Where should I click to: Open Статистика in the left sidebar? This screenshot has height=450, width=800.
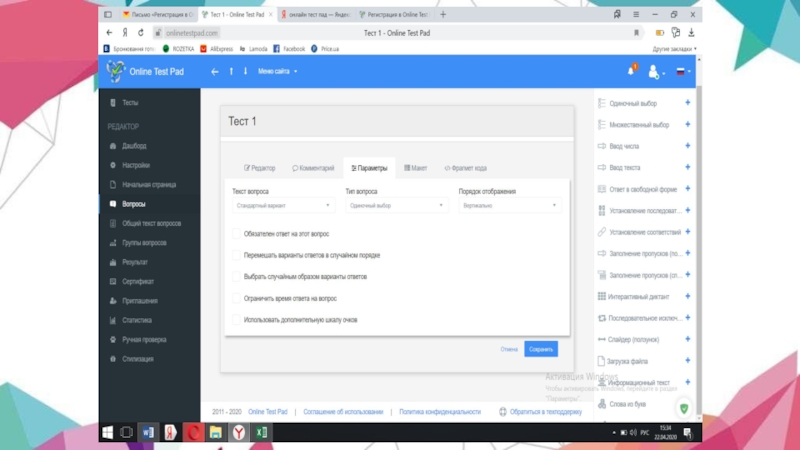(137, 320)
